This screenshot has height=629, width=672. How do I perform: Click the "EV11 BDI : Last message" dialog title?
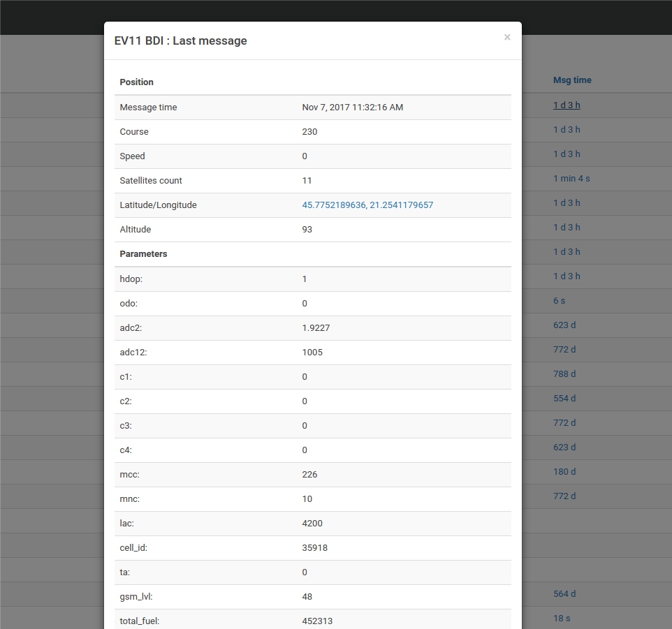tap(180, 41)
